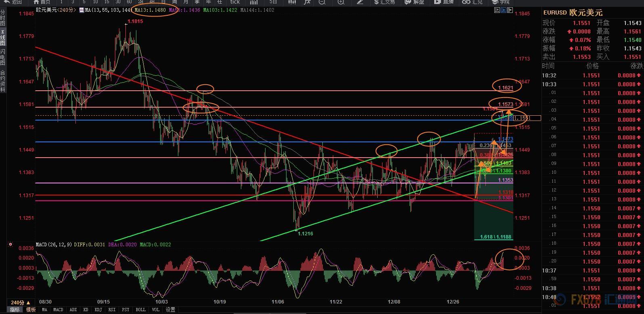Viewport: 644px width, 314px height.
Task: Enable the KDJ indicator
Action: pos(98,310)
